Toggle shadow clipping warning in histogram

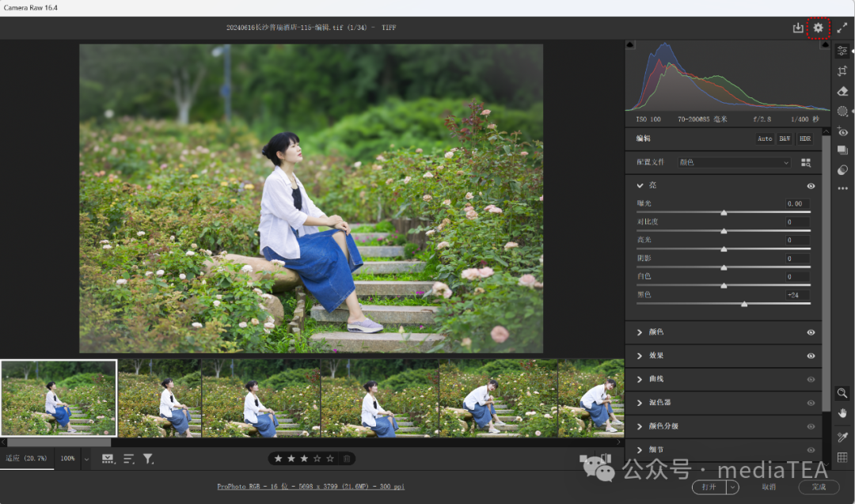click(630, 44)
